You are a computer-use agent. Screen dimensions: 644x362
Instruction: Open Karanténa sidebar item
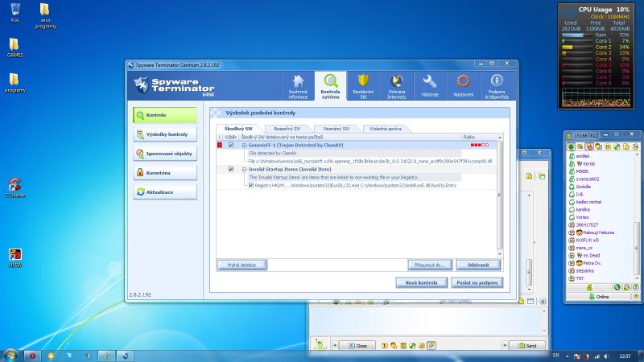[165, 173]
